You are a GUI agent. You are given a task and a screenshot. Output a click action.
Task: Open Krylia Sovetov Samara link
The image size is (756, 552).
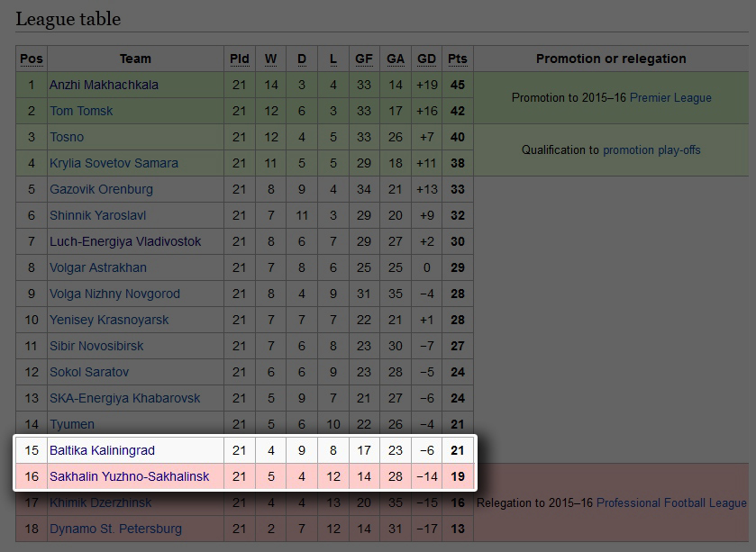click(114, 163)
